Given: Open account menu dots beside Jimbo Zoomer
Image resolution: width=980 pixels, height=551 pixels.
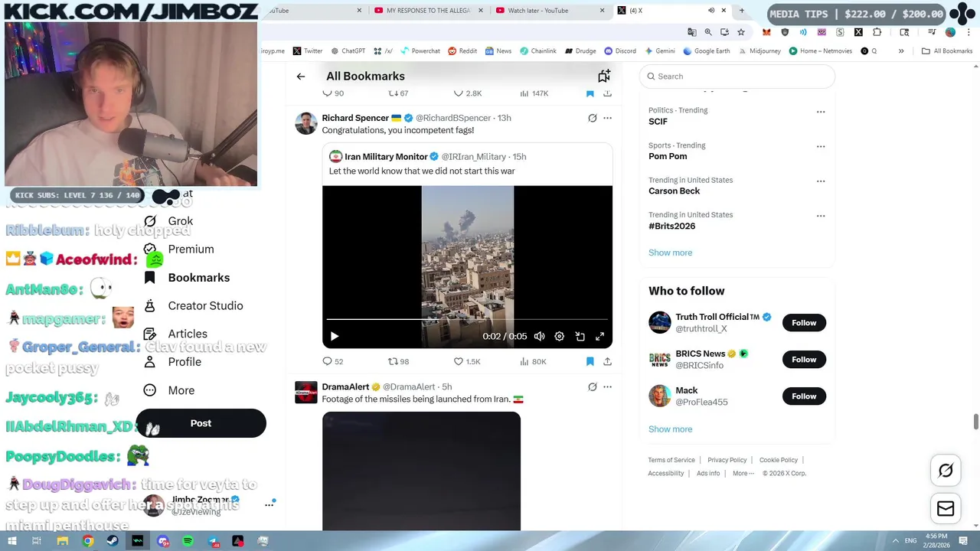Looking at the screenshot, I should [269, 504].
